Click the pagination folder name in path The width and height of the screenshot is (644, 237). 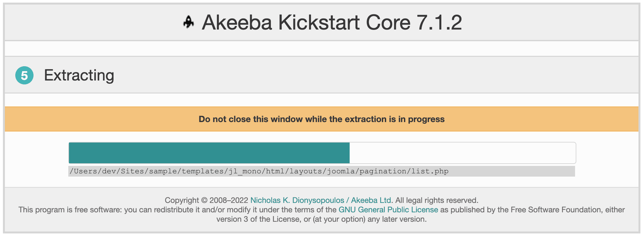coord(383,171)
